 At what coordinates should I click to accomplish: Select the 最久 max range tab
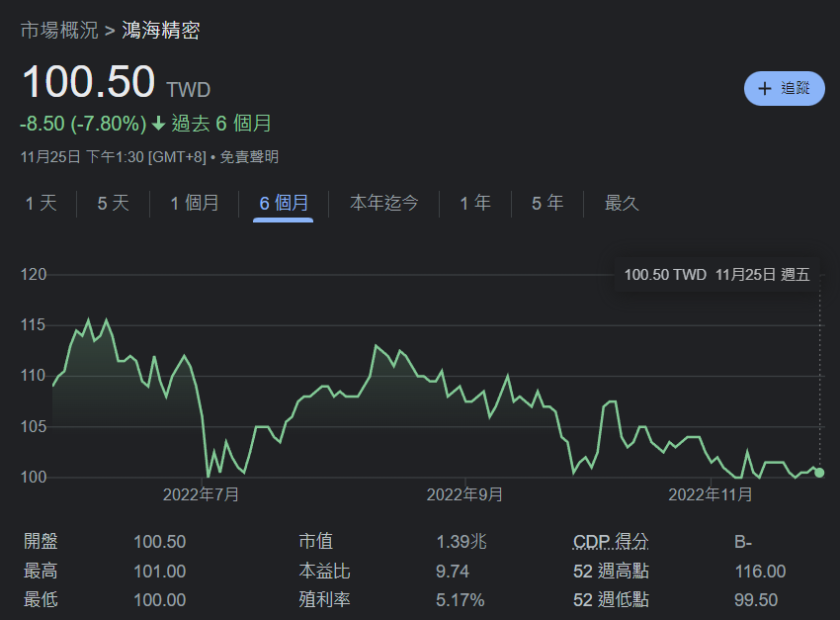tap(622, 203)
